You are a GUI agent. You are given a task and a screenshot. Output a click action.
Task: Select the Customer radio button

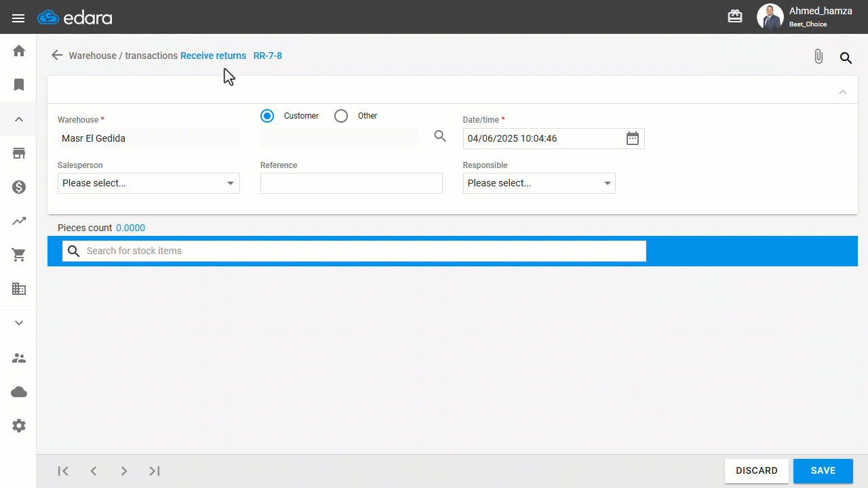click(267, 116)
